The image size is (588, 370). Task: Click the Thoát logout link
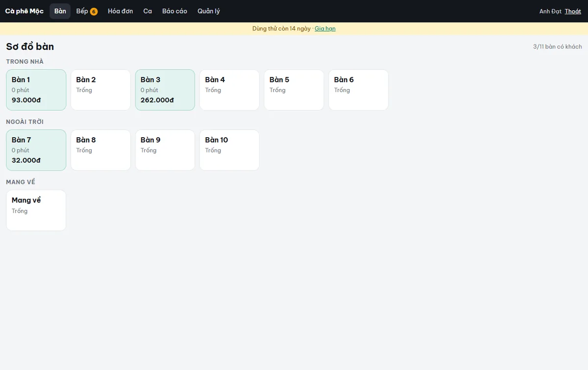pos(573,11)
